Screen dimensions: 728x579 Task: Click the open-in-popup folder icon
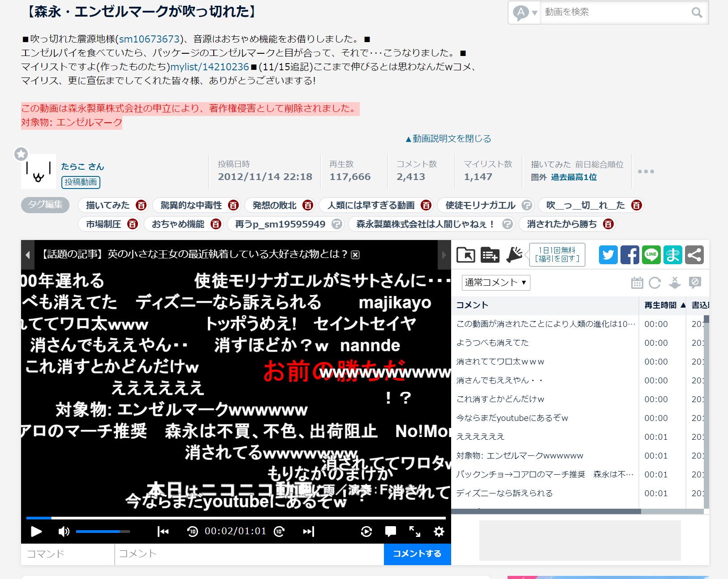point(466,255)
